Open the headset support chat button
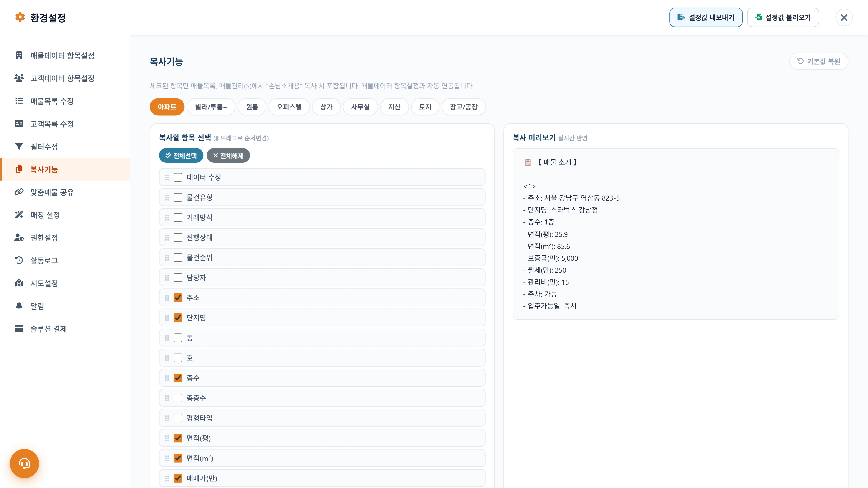This screenshot has height=488, width=868. (24, 463)
